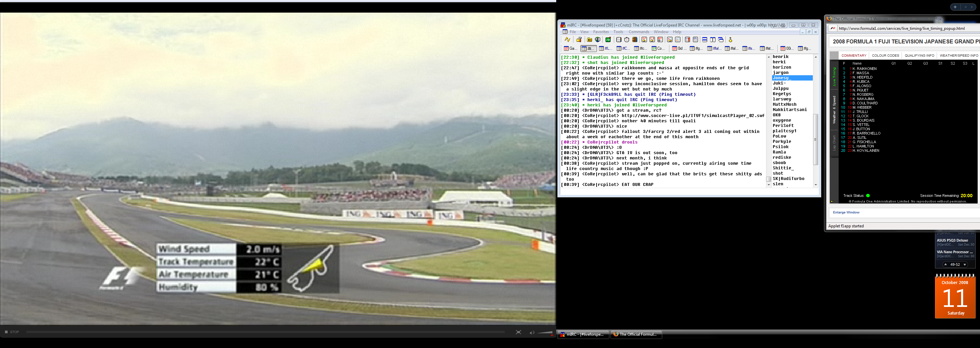Viewport: 980px width, 348px height.
Task: Open the URL list toolbar icon
Action: [695, 39]
